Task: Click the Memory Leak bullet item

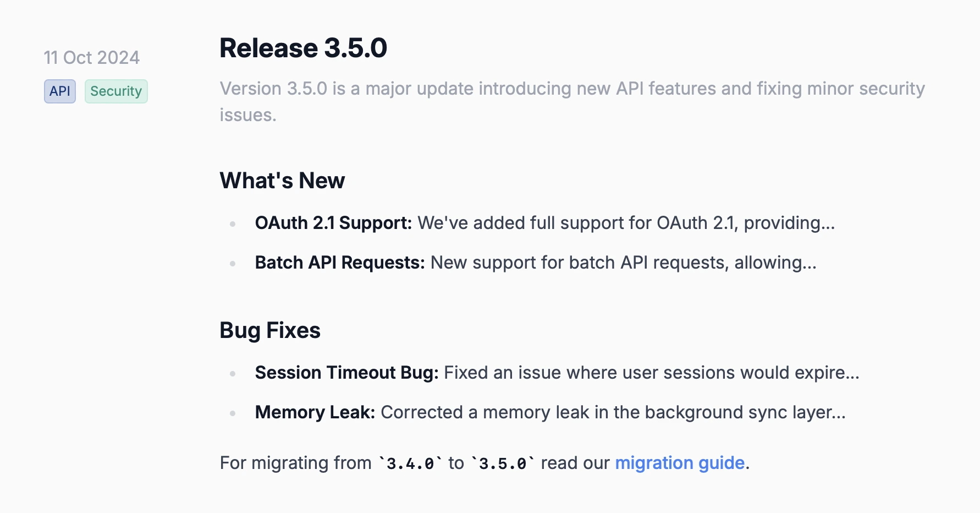Action: 549,412
